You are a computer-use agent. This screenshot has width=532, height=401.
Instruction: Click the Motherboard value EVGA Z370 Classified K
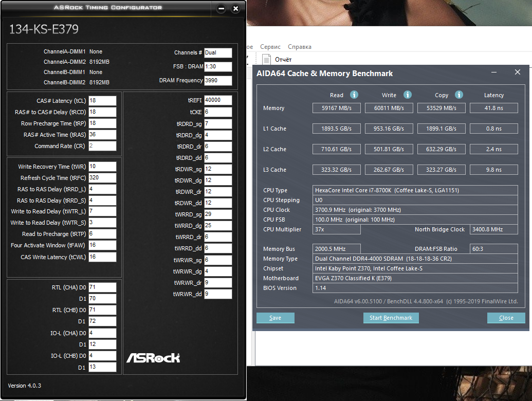415,278
